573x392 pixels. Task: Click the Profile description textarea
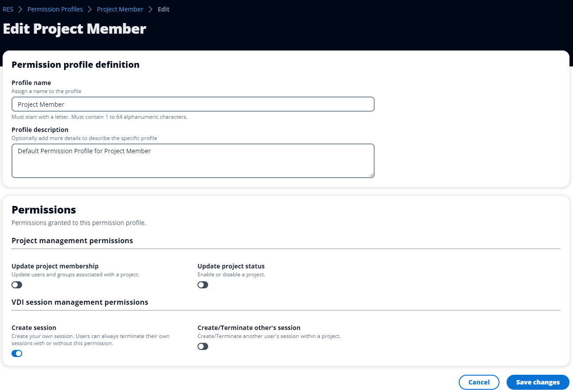[x=193, y=160]
